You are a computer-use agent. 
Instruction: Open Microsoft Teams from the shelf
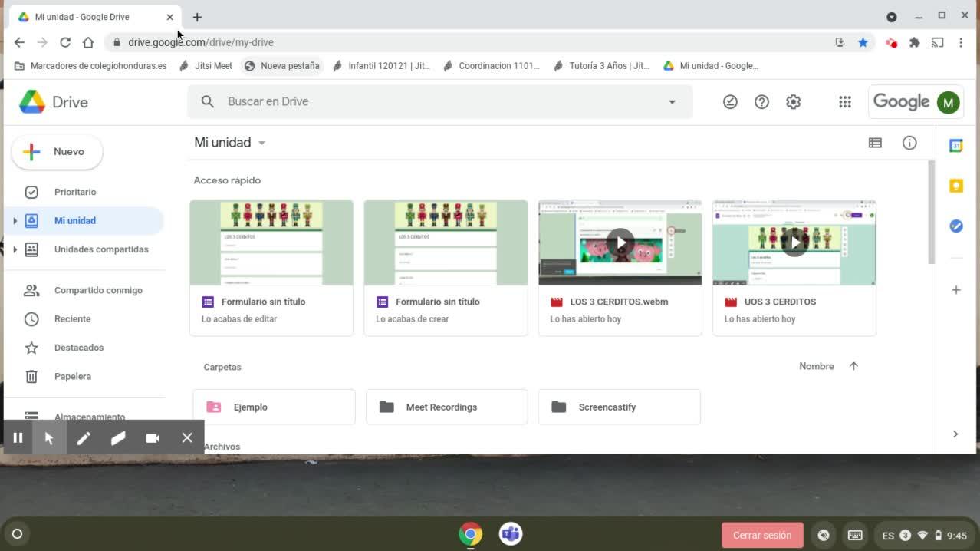(x=511, y=534)
